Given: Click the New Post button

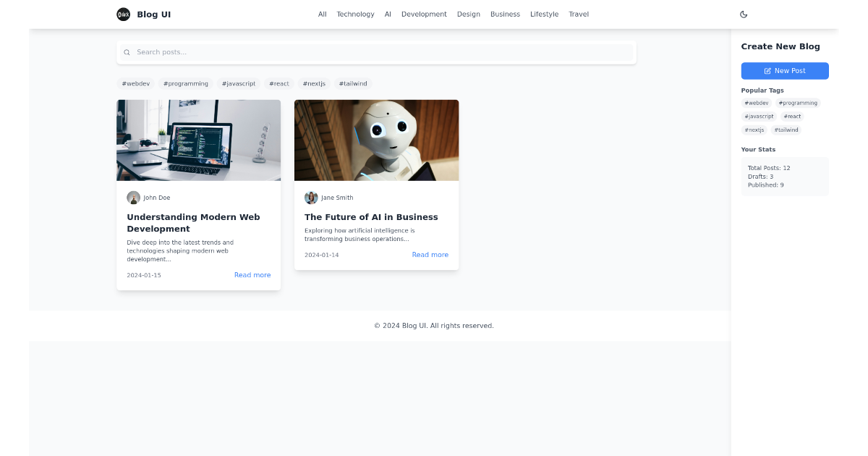Looking at the screenshot, I should [x=785, y=70].
